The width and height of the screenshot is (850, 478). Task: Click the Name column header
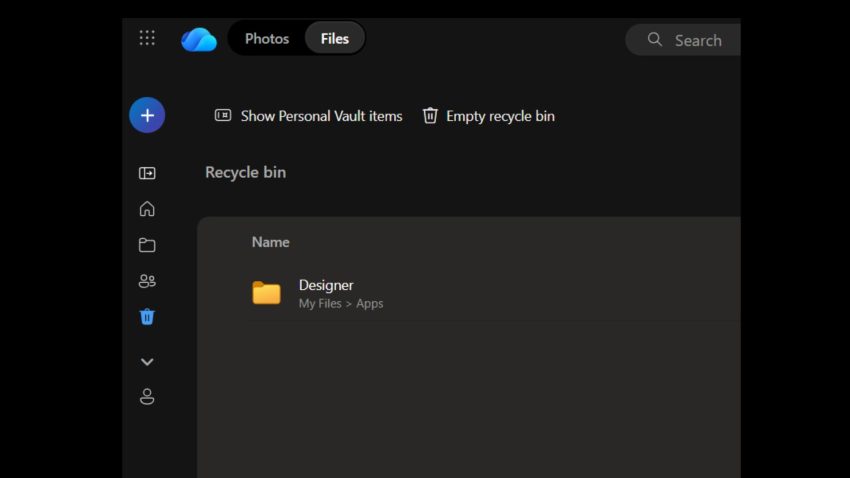pyautogui.click(x=271, y=242)
